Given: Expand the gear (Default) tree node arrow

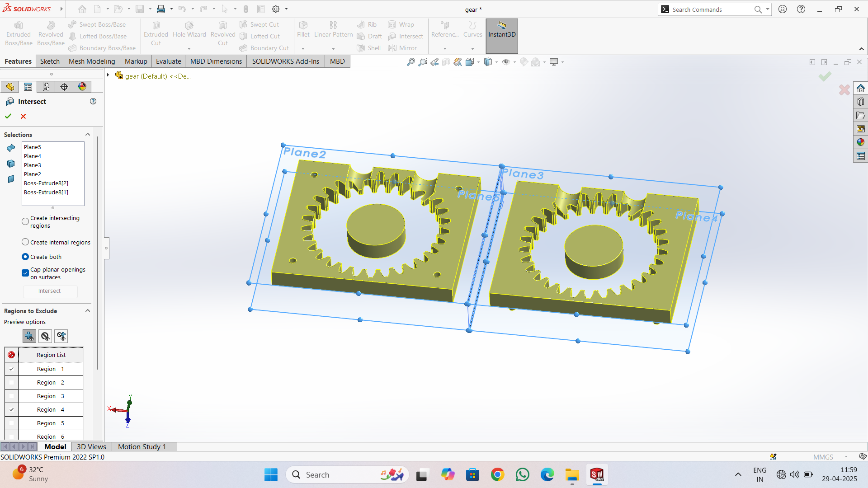Looking at the screenshot, I should (x=108, y=75).
